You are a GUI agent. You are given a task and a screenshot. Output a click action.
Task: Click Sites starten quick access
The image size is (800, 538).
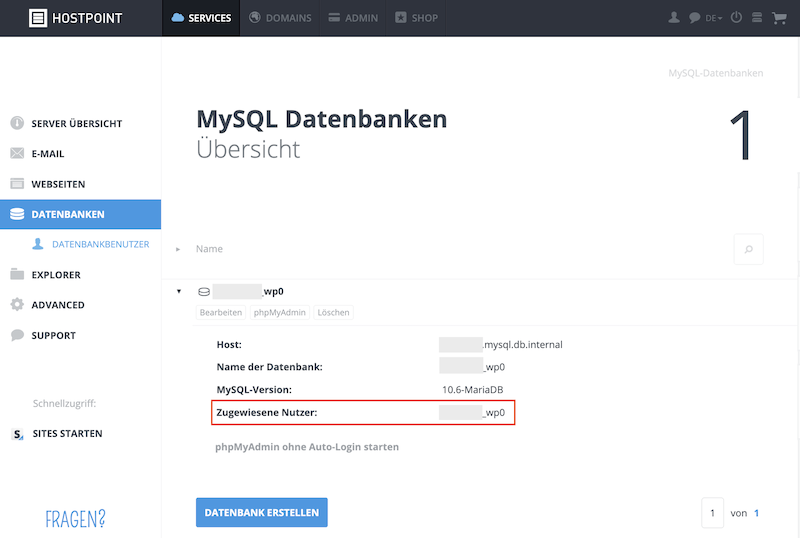(x=67, y=433)
